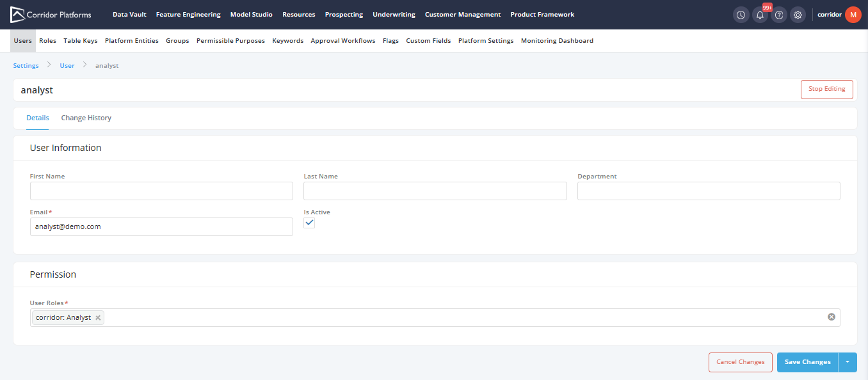
Task: Open the settings gear icon
Action: (x=798, y=15)
